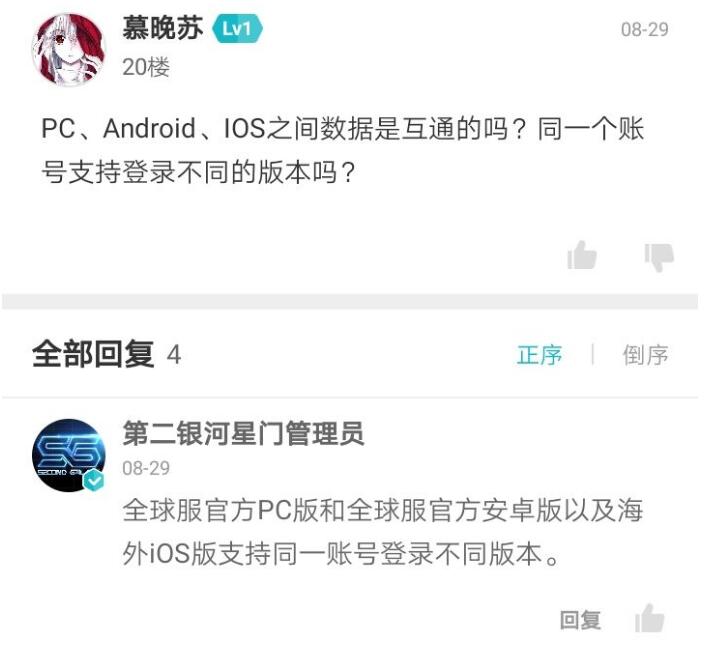Screen dimensions: 719x646
Task: Select the admin's answer text about 全球服
Action: [383, 531]
